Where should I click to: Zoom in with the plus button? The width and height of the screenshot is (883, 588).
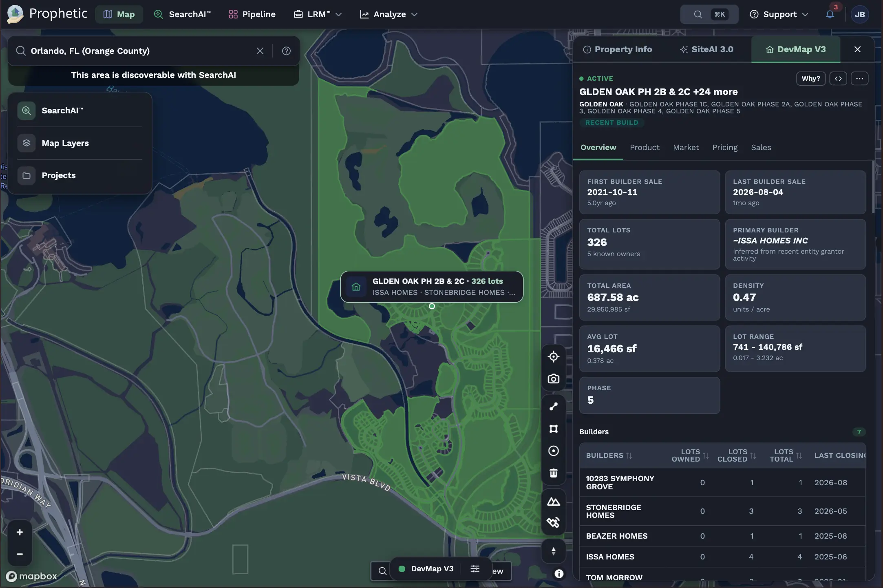tap(20, 532)
